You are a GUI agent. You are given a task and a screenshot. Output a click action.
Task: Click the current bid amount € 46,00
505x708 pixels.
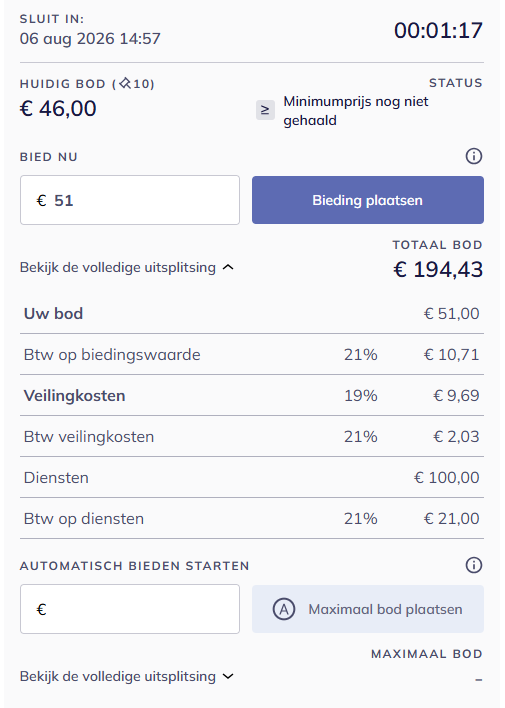pyautogui.click(x=58, y=108)
